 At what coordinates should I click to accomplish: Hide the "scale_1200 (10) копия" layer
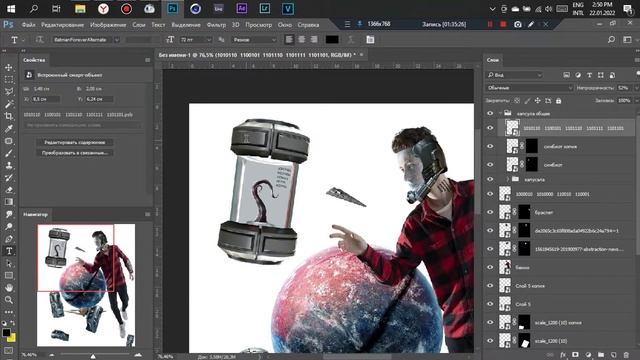pos(490,322)
